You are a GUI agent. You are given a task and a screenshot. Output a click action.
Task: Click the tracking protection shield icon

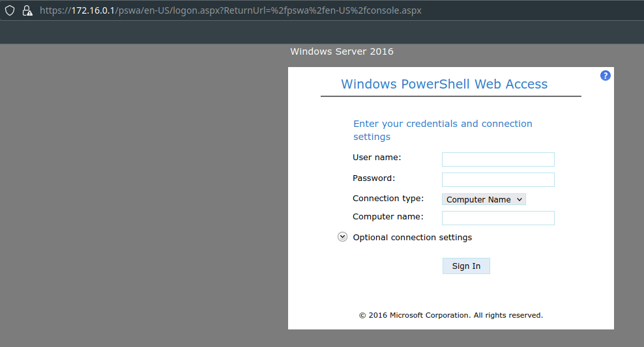(10, 10)
